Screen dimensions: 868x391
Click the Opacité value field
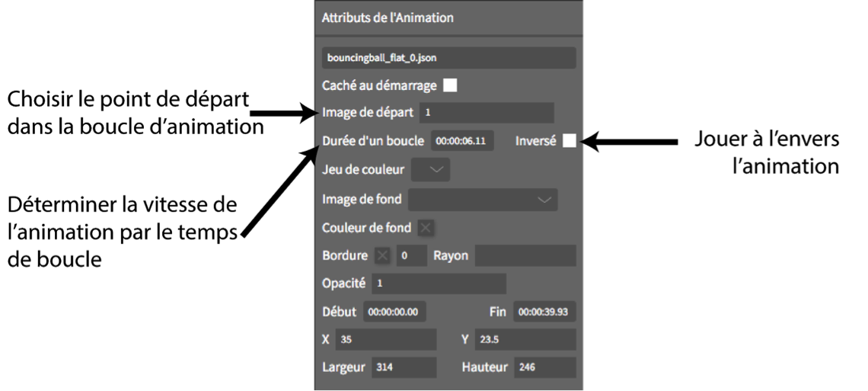click(439, 283)
